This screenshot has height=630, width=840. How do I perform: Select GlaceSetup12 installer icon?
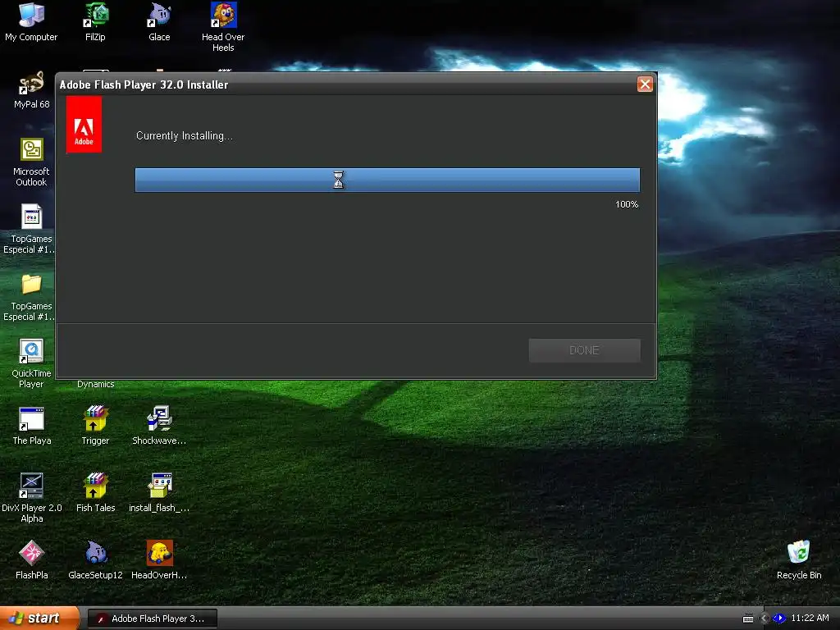coord(95,560)
